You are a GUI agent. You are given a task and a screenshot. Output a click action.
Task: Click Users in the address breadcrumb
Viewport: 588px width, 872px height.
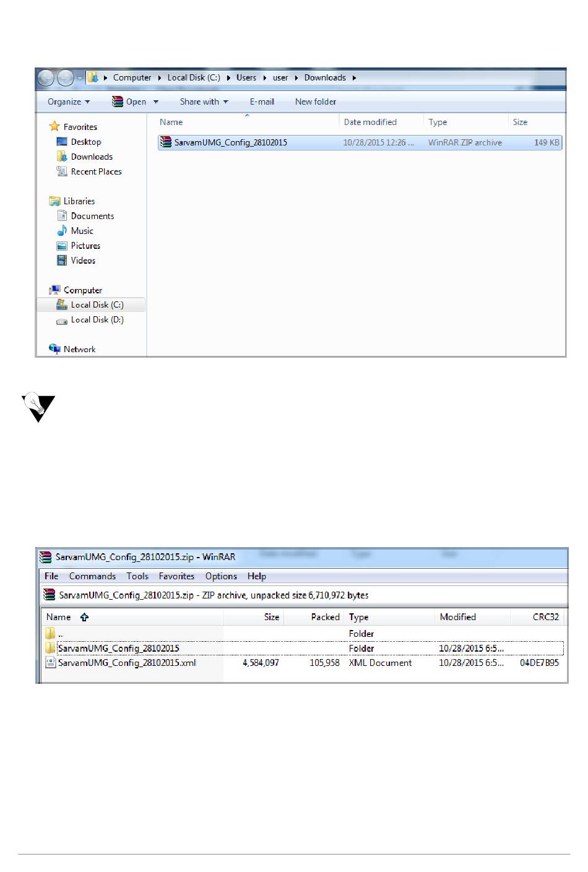(x=246, y=78)
